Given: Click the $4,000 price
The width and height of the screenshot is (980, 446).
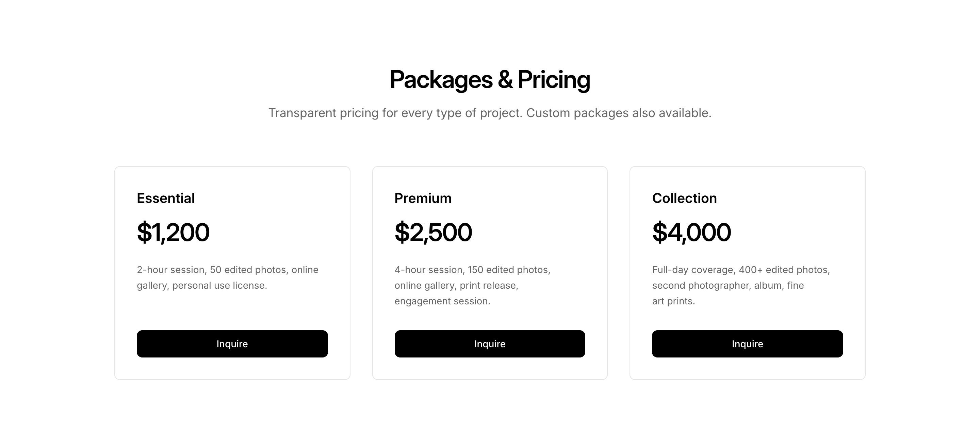Looking at the screenshot, I should pyautogui.click(x=691, y=232).
